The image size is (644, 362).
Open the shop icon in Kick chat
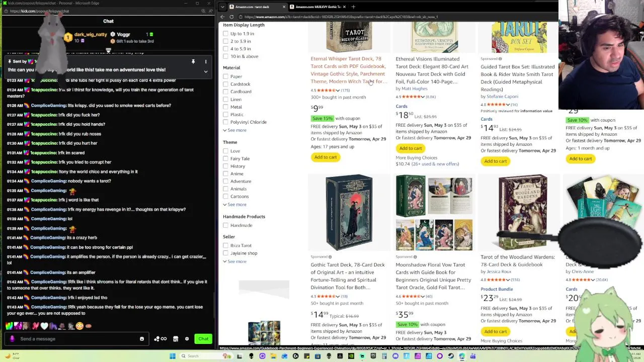176,339
